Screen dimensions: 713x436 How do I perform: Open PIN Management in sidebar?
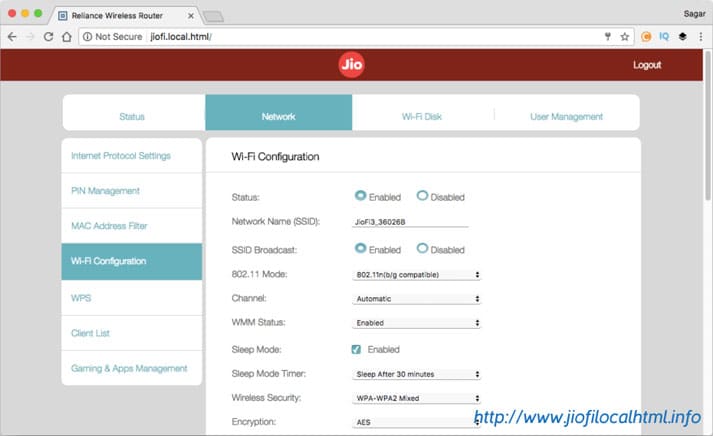click(131, 191)
